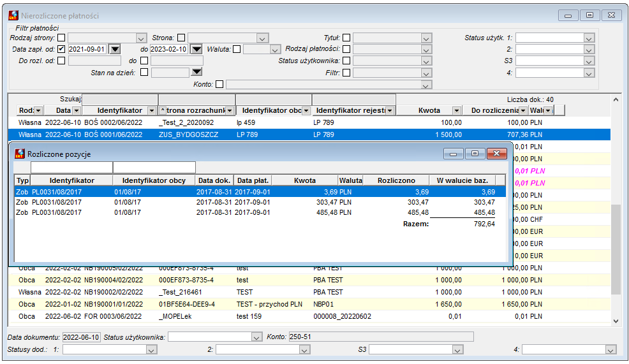The image size is (629, 364).
Task: Expand the Konto filter dropdown
Action: point(426,85)
